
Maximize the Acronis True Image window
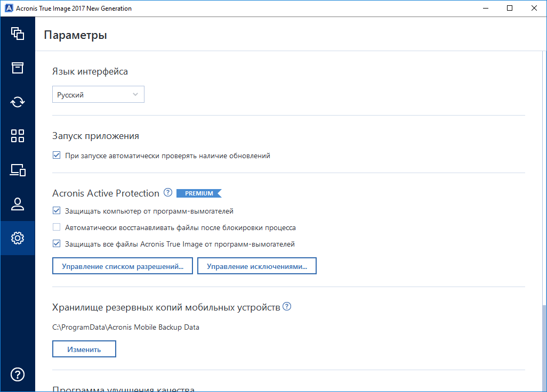point(510,8)
